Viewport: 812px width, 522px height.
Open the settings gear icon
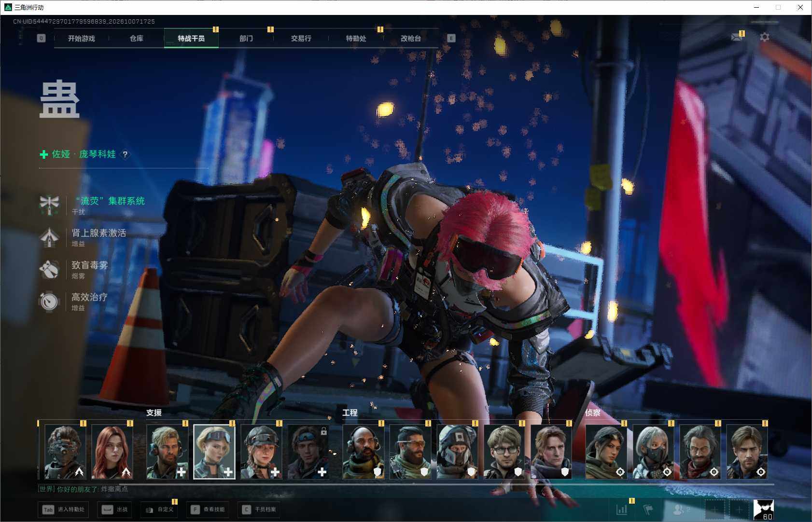point(765,37)
